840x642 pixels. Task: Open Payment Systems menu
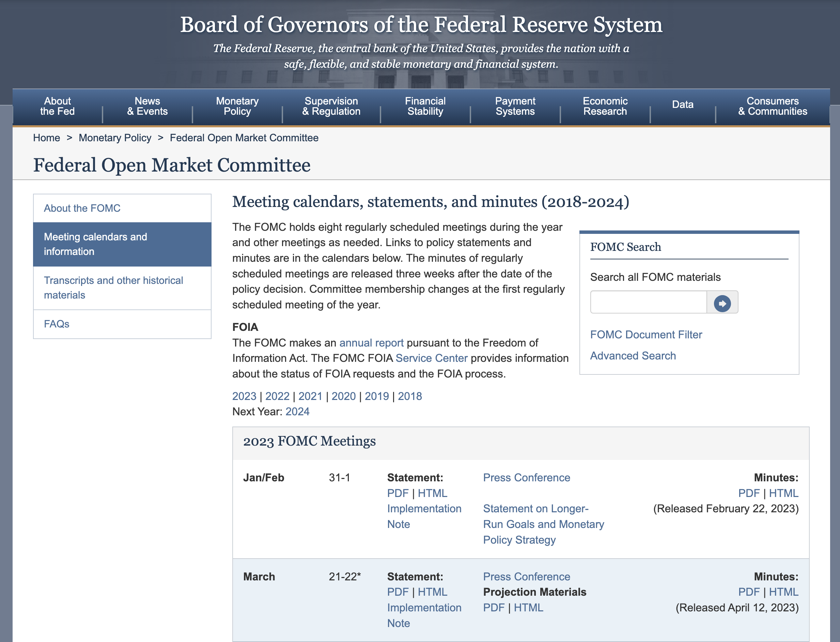tap(515, 106)
